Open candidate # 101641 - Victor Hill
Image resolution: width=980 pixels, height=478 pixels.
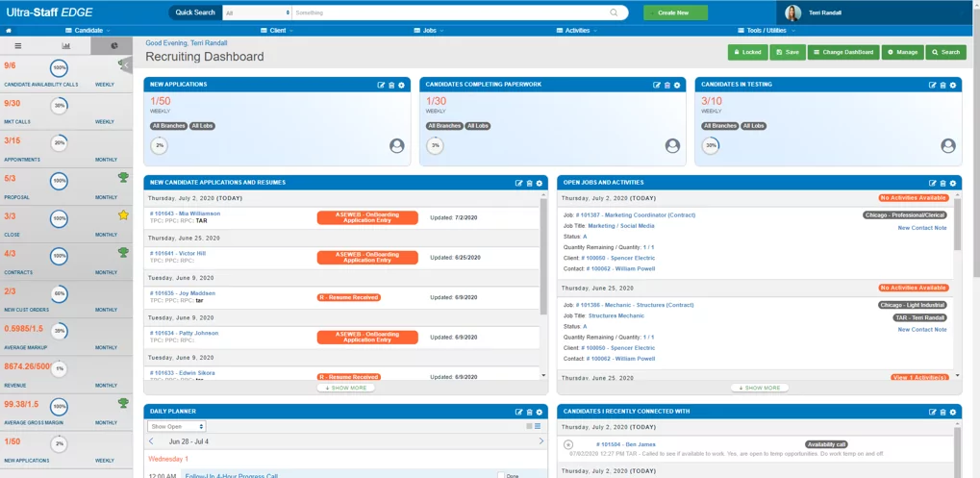[x=178, y=254]
